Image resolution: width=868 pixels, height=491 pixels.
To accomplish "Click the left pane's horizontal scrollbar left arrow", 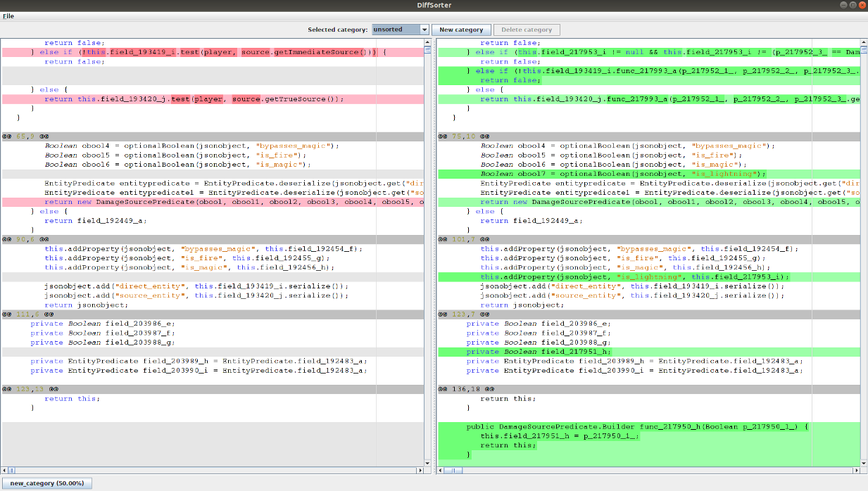I will click(5, 469).
